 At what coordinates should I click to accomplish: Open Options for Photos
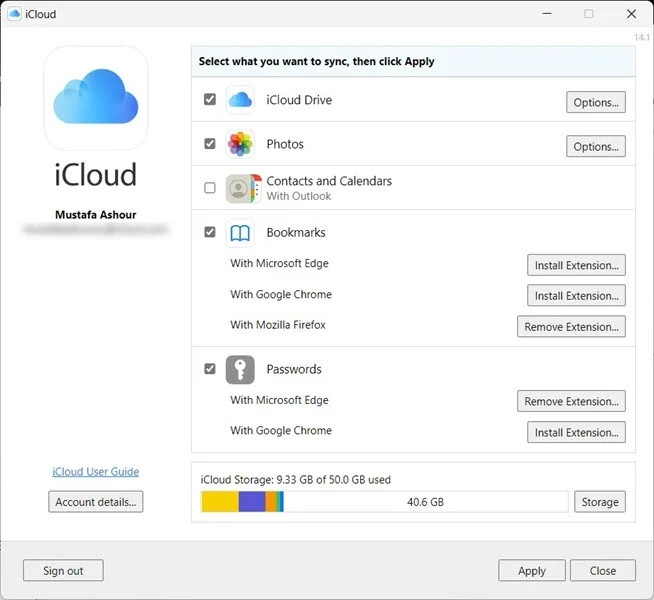596,146
